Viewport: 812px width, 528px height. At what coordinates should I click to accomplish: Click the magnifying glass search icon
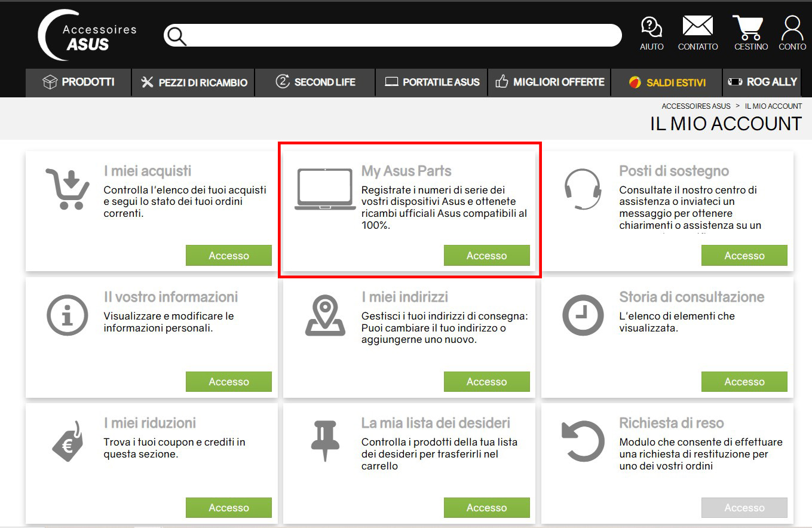pyautogui.click(x=177, y=36)
